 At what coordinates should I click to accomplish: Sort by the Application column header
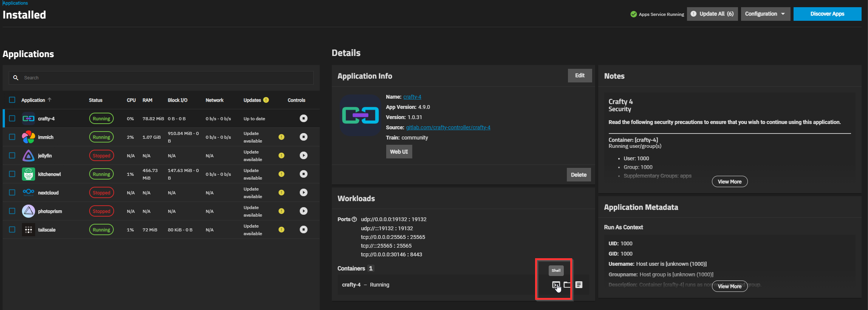pyautogui.click(x=33, y=100)
